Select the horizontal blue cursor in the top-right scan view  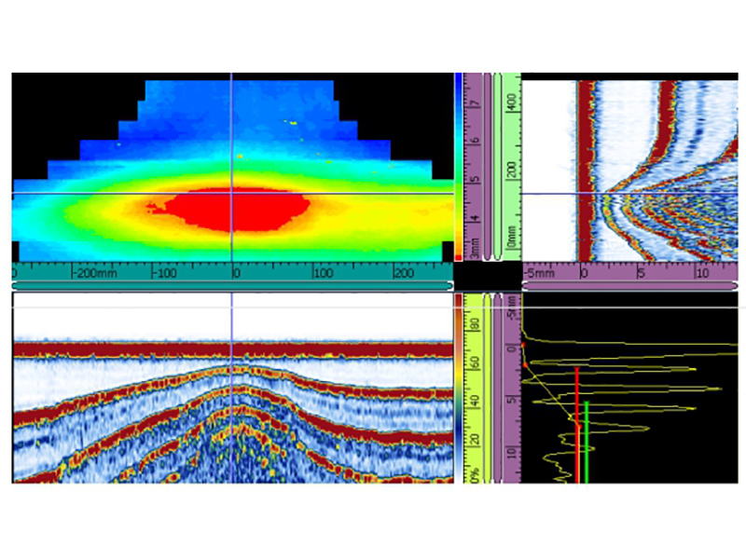pyautogui.click(x=653, y=194)
